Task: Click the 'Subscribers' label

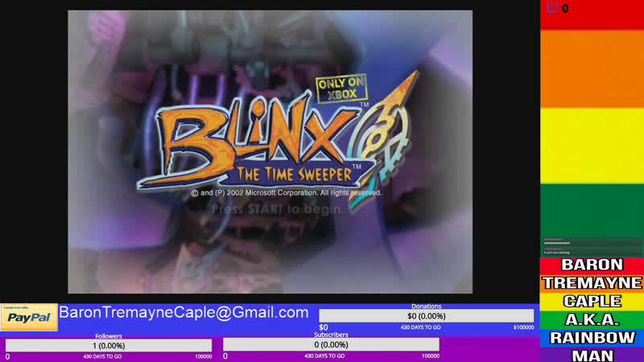Action: click(331, 335)
